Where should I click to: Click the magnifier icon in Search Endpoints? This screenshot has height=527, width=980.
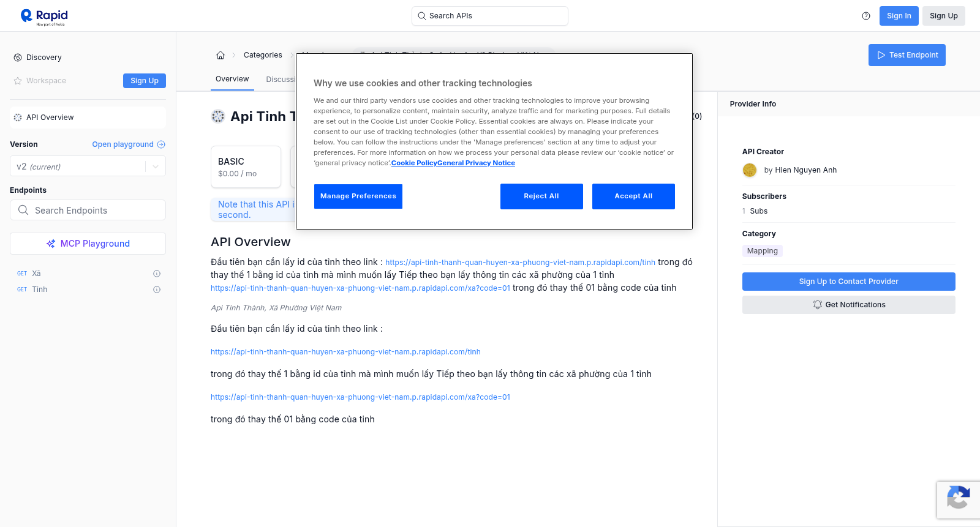23,210
